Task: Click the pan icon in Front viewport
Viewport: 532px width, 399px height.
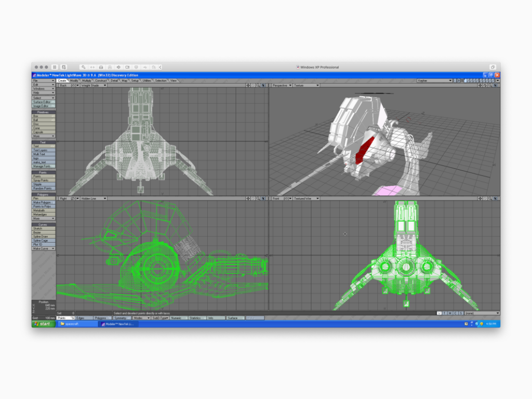Action: [x=480, y=198]
